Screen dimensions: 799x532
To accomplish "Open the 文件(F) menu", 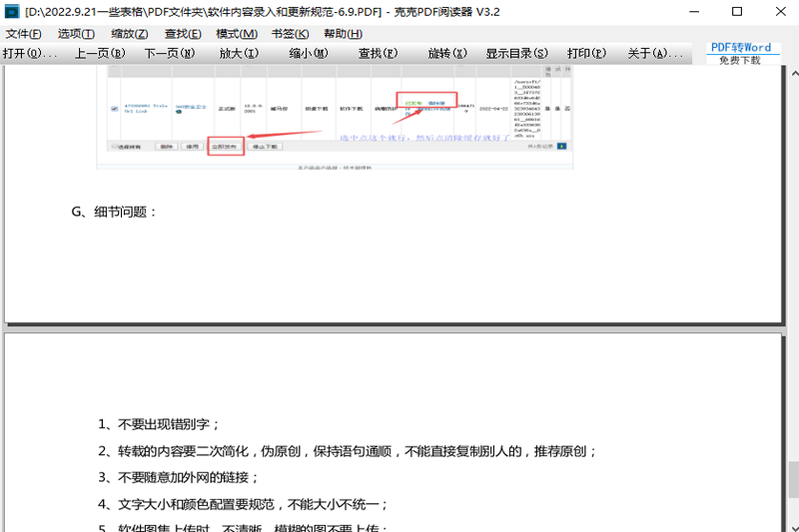I will click(23, 34).
